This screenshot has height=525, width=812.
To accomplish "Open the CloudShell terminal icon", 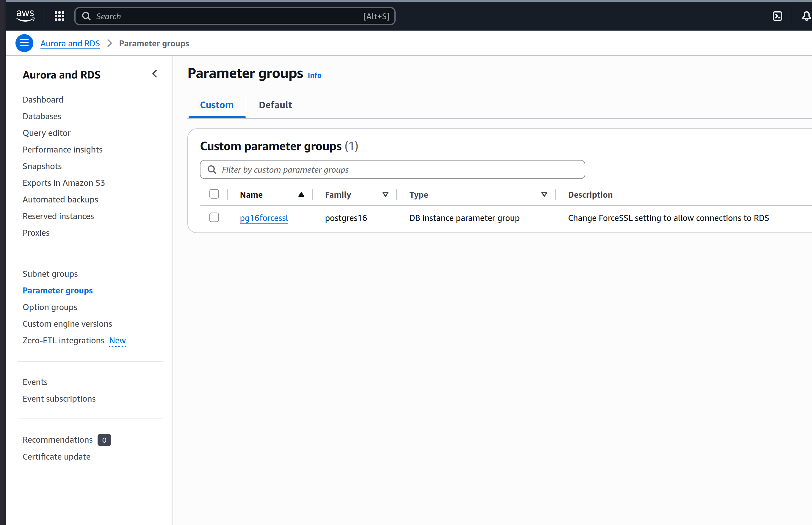I will tap(777, 16).
